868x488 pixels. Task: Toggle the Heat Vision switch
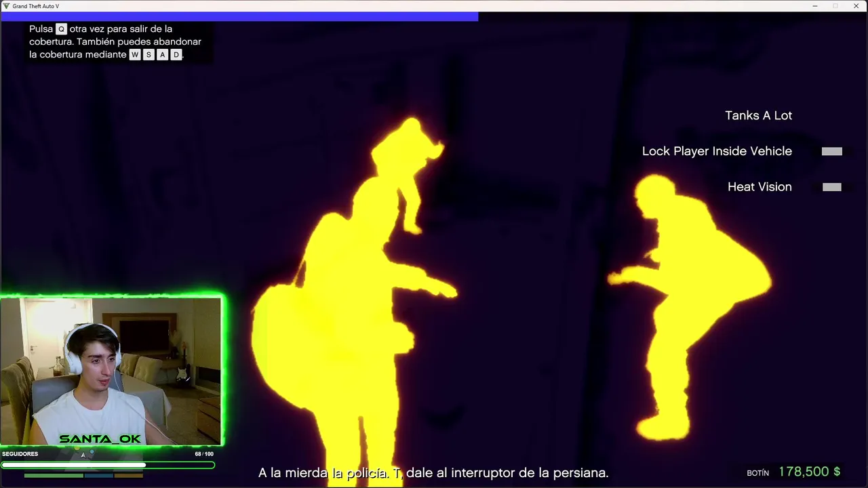coord(831,187)
